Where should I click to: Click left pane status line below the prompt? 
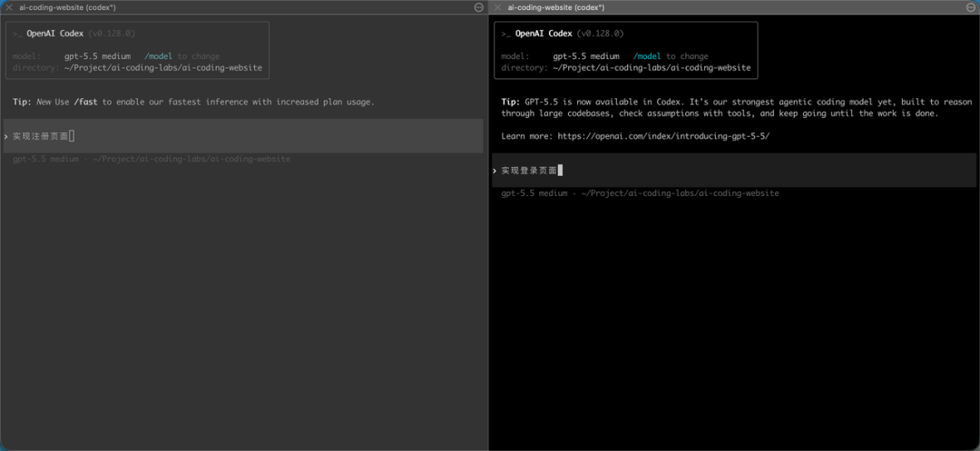(152, 160)
